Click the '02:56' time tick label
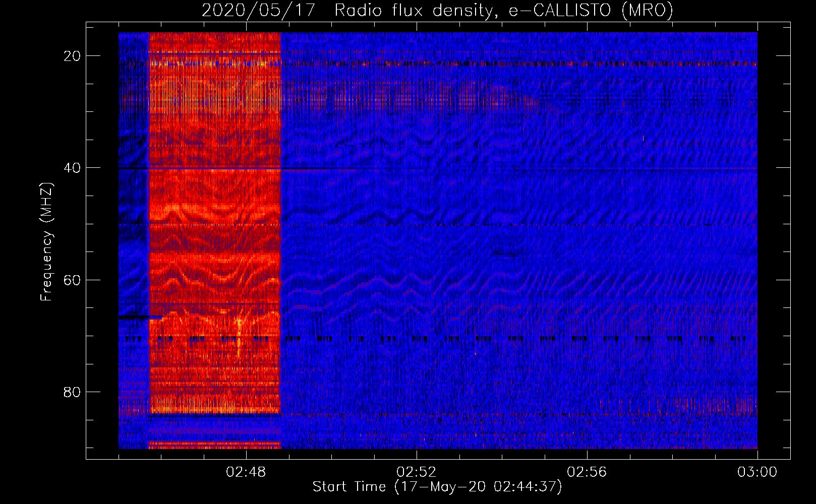 [x=587, y=472]
